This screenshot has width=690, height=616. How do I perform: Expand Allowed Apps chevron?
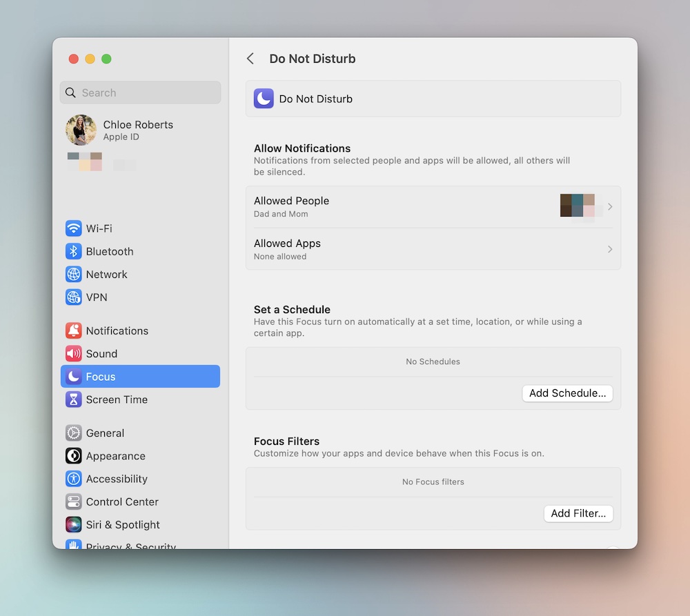point(610,250)
